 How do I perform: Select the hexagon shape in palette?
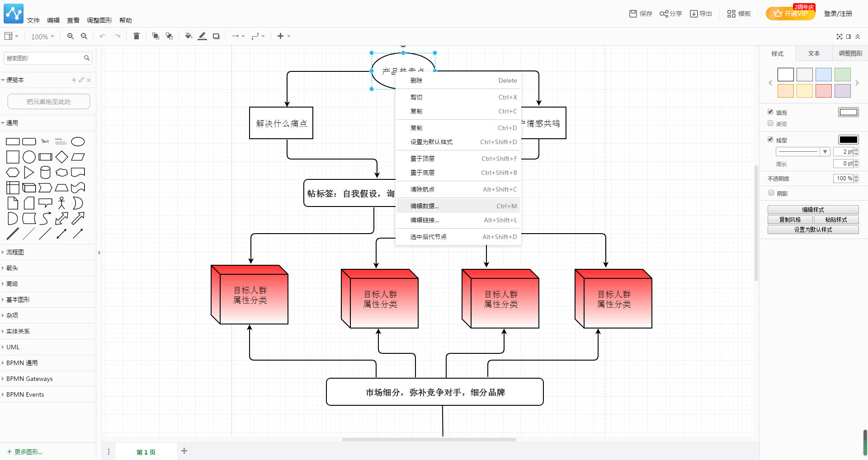coord(13,172)
